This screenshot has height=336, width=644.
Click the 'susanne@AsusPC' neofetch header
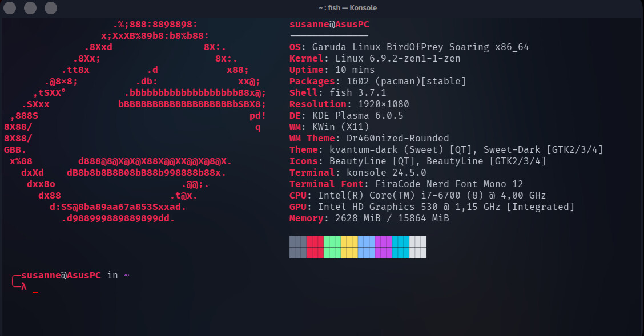pyautogui.click(x=329, y=24)
